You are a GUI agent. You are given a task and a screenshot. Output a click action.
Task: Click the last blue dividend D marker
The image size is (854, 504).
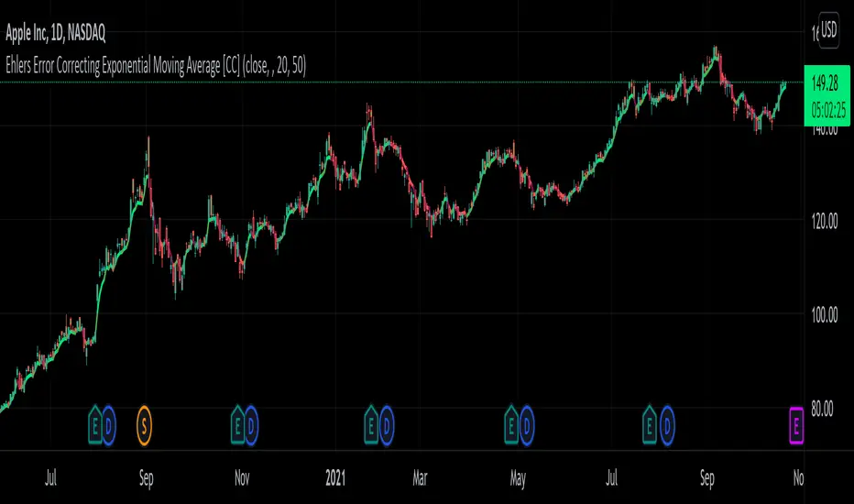pos(667,425)
